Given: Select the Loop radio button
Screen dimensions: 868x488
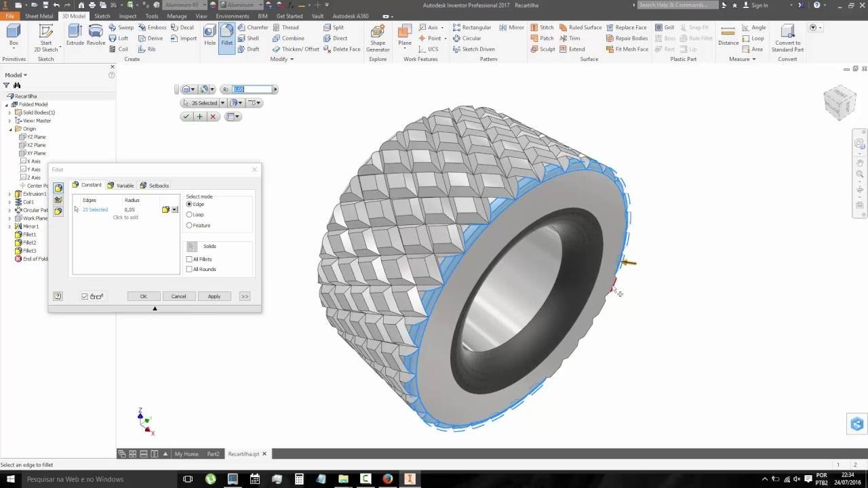Looking at the screenshot, I should pyautogui.click(x=189, y=215).
